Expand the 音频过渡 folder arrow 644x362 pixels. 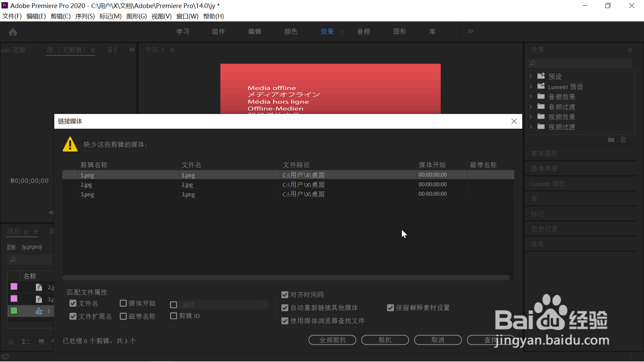click(531, 107)
